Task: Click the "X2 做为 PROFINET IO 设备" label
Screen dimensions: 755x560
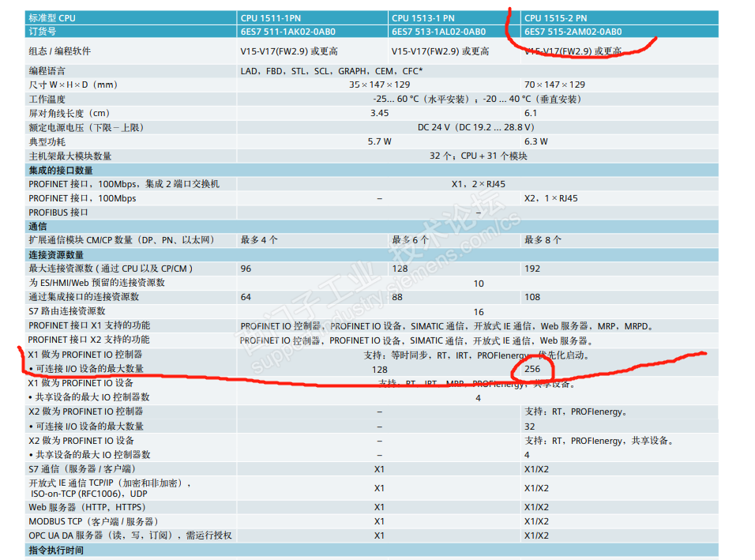Action: click(81, 441)
